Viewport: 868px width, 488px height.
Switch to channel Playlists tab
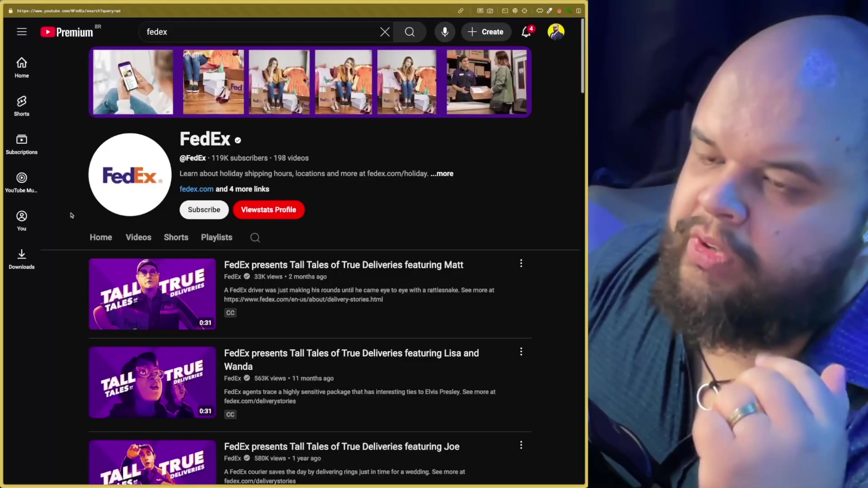(217, 237)
